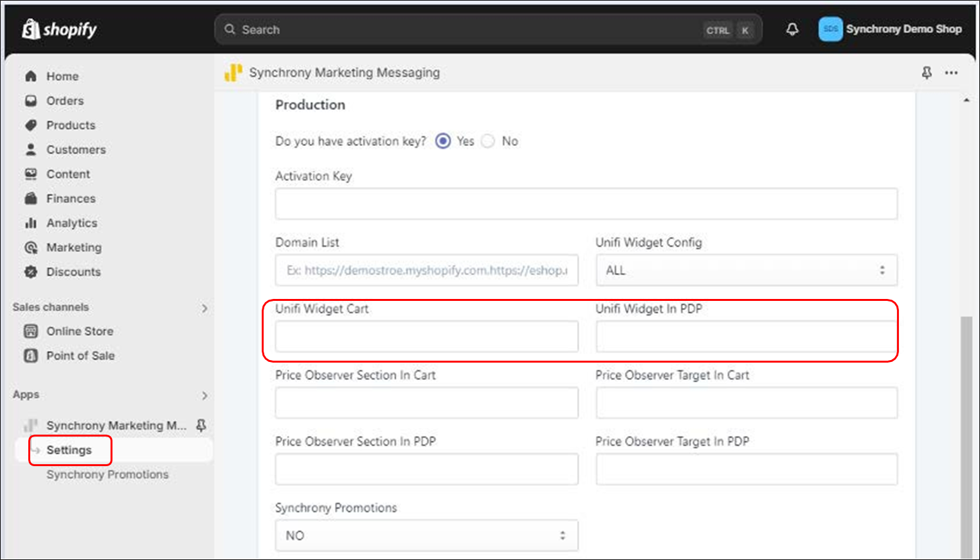This screenshot has width=980, height=560.
Task: Open Home in the sidebar
Action: (62, 76)
